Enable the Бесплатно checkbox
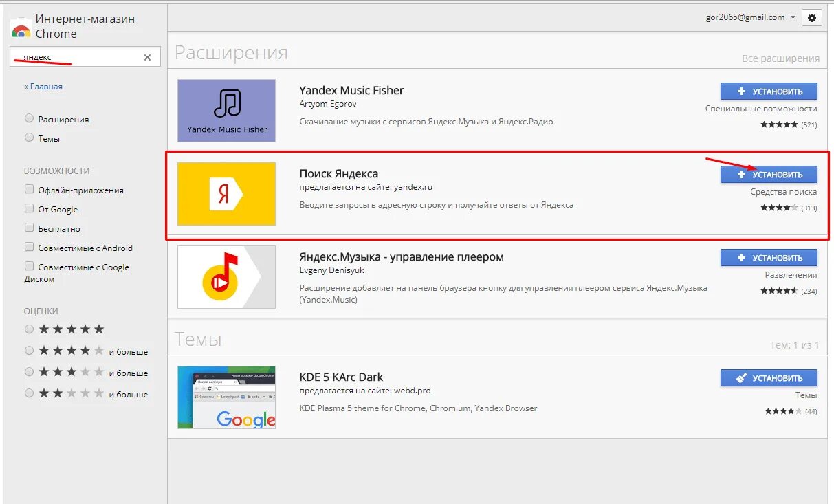Viewport: 834px width, 504px height. pyautogui.click(x=29, y=228)
